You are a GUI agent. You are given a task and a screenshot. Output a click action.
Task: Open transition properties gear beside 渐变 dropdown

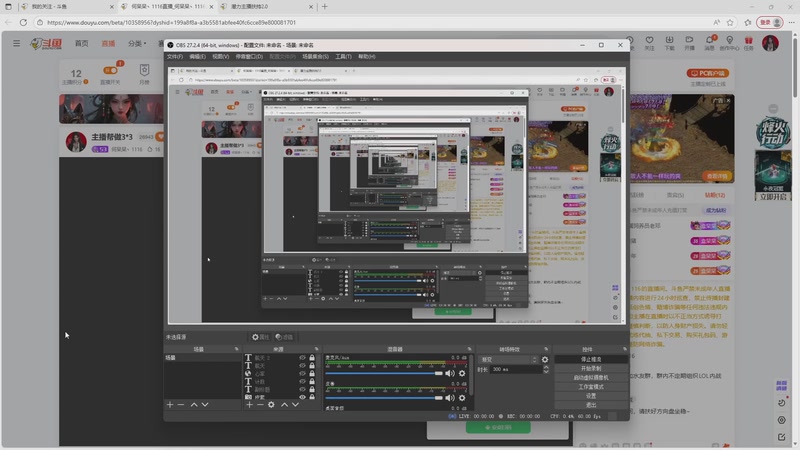click(x=545, y=360)
